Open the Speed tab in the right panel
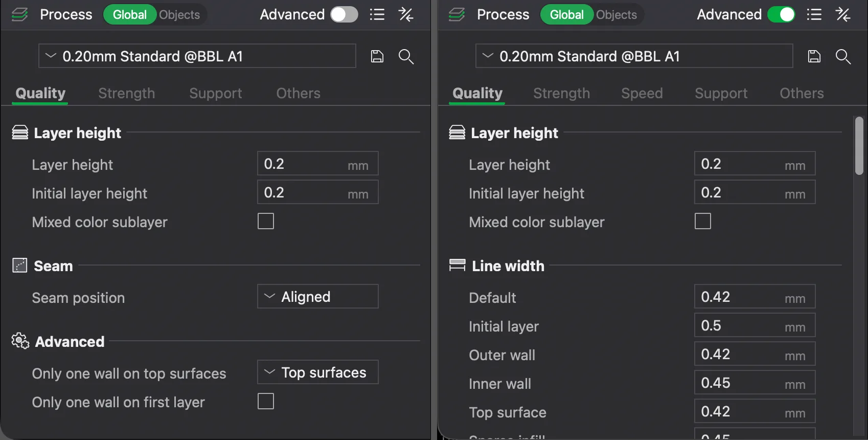Screen dimensions: 868x440 [x=642, y=94]
